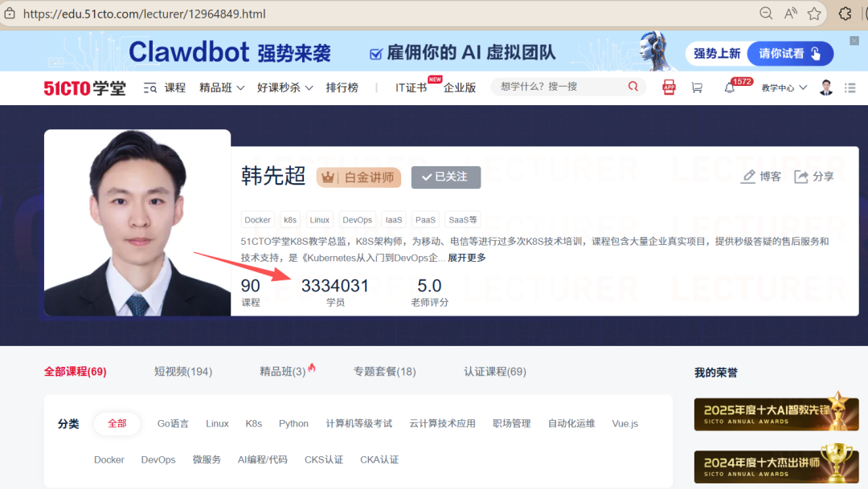This screenshot has height=489, width=868.
Task: Switch to the 认证课程(69) tab
Action: point(495,372)
